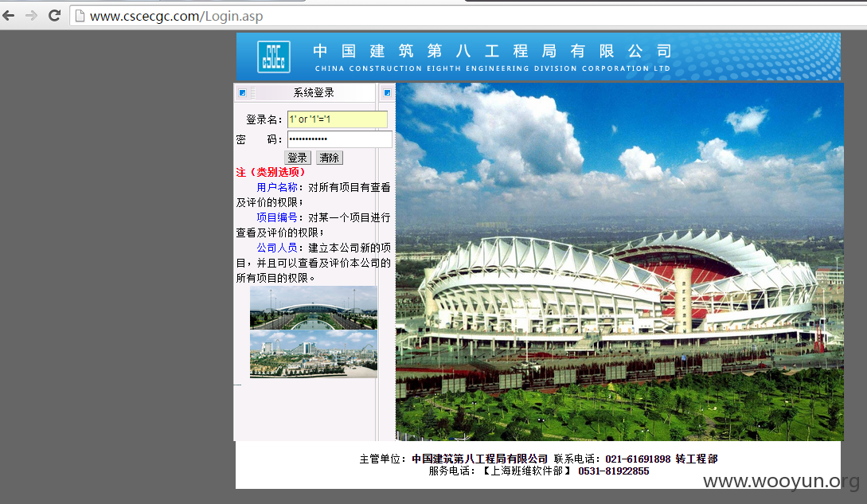
Task: Click the 用户名称 blue text
Action: pyautogui.click(x=277, y=188)
